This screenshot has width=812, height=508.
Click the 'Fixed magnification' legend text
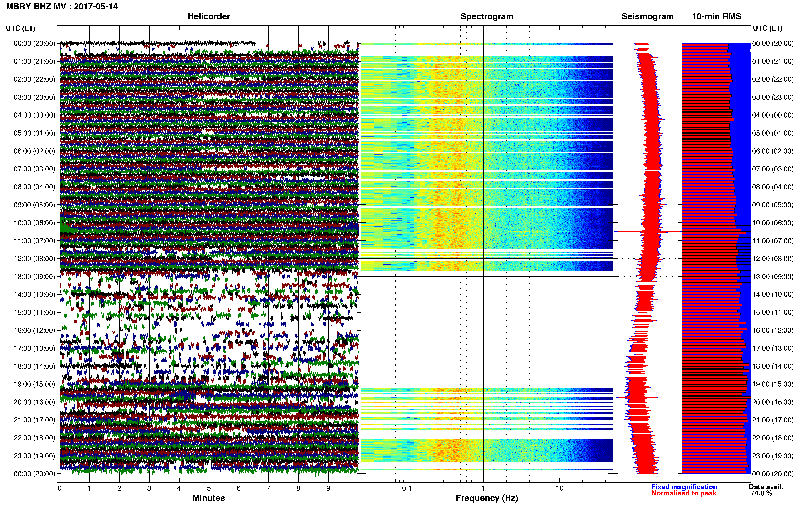684,487
